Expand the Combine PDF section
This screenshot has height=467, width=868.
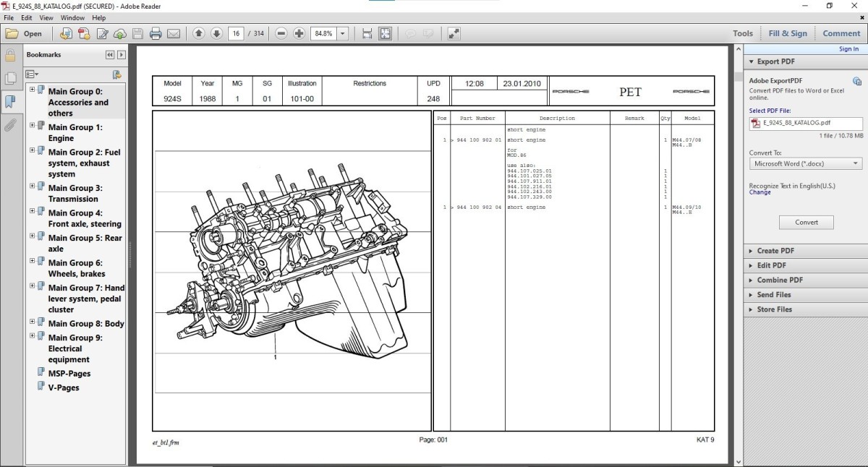tap(806, 280)
